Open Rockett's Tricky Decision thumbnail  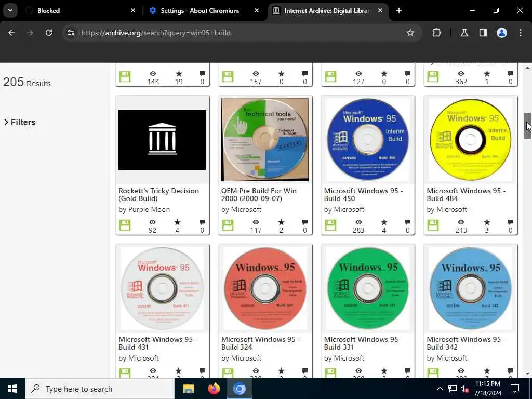[x=162, y=140]
